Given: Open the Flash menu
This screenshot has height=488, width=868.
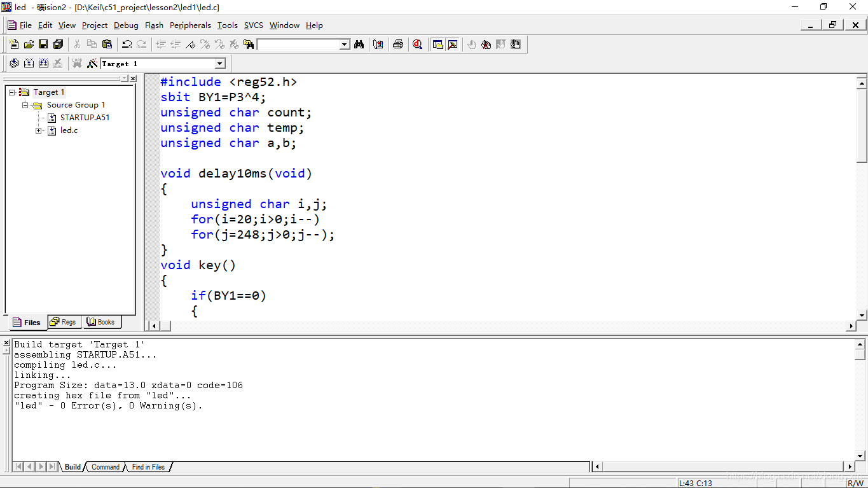Looking at the screenshot, I should click(x=154, y=25).
